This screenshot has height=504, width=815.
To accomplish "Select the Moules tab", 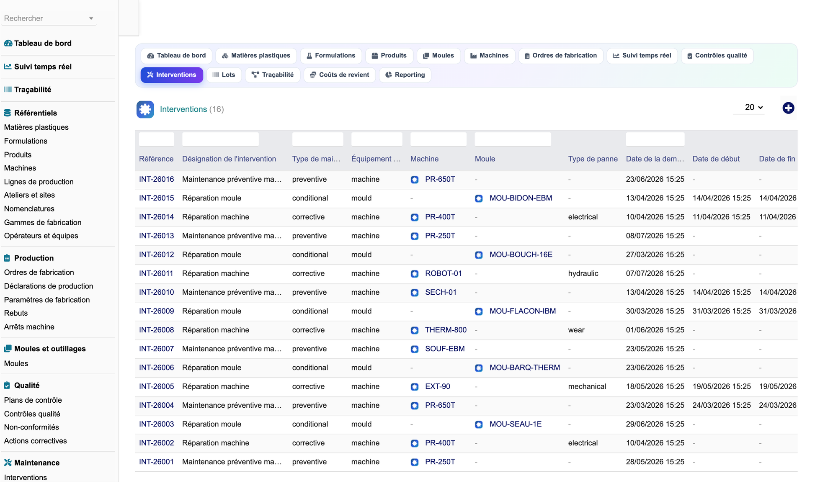I will click(438, 56).
